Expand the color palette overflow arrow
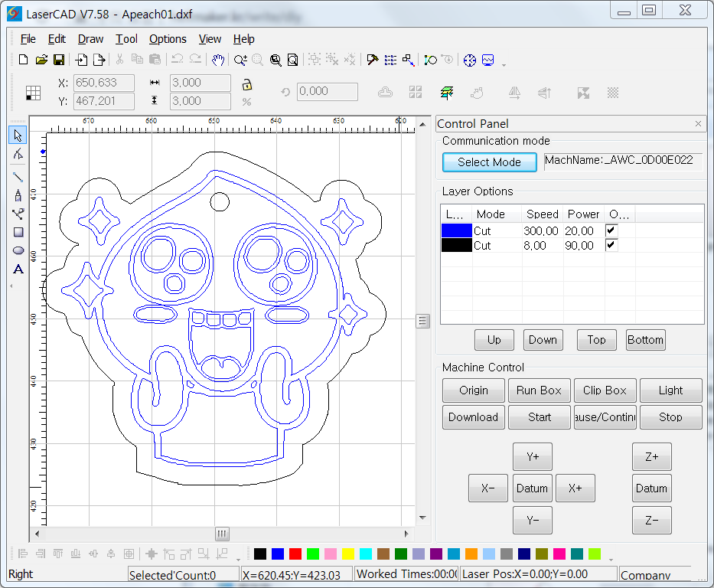The image size is (714, 588). 611,560
